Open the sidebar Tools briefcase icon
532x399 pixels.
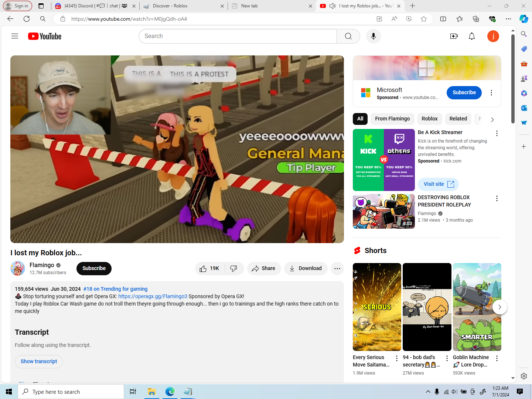point(524,64)
